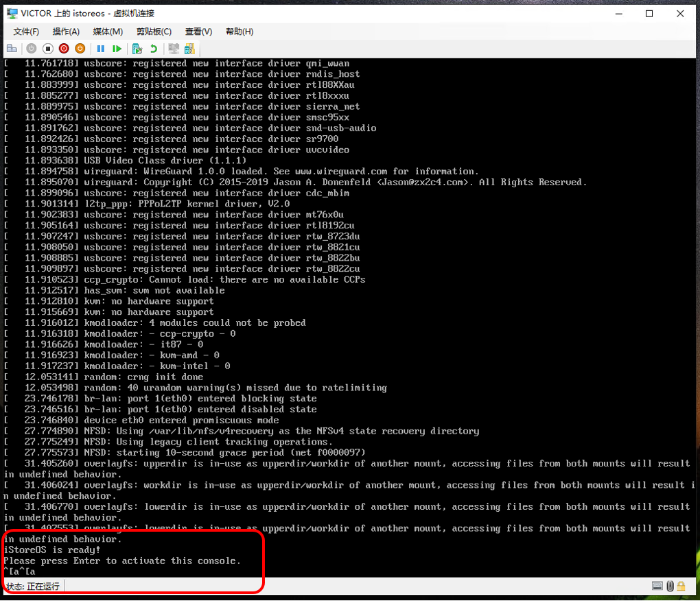Viewport: 700px width, 601px height.
Task: Select the enhanced session monitor icon
Action: (173, 48)
